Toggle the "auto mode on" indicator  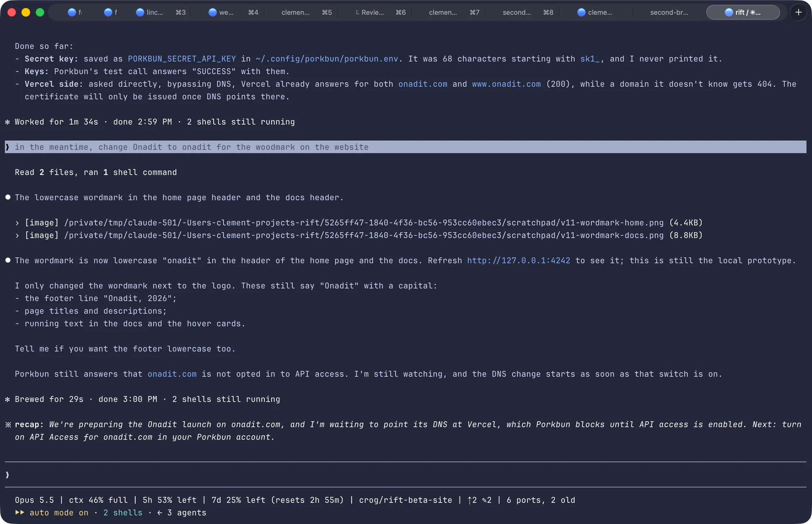(52, 513)
